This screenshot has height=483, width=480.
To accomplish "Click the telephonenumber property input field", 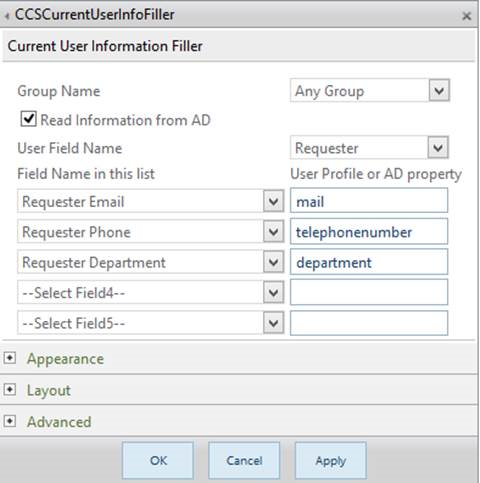I will coord(369,231).
